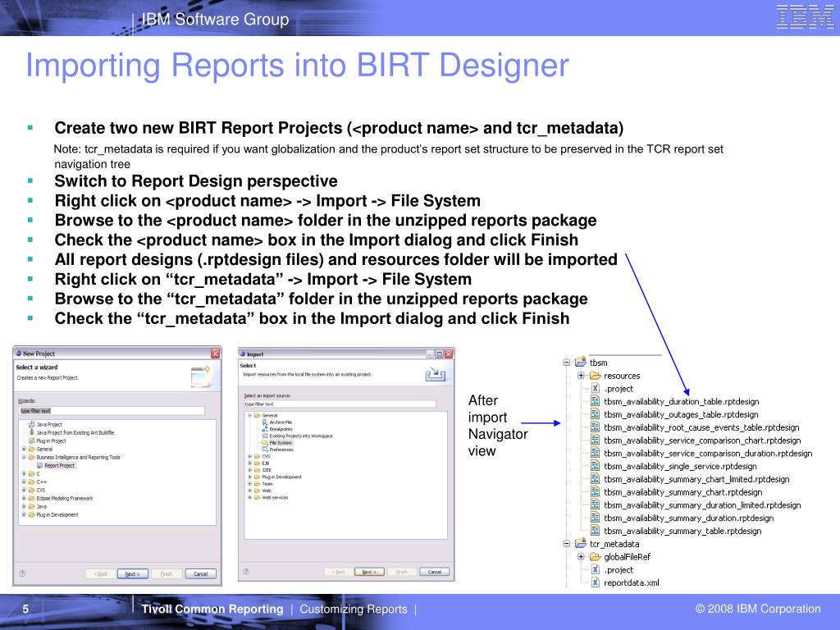Screen dimensions: 840x630
Task: Click icon of tbsm_availability_single_service.rptdesign
Action: point(595,466)
